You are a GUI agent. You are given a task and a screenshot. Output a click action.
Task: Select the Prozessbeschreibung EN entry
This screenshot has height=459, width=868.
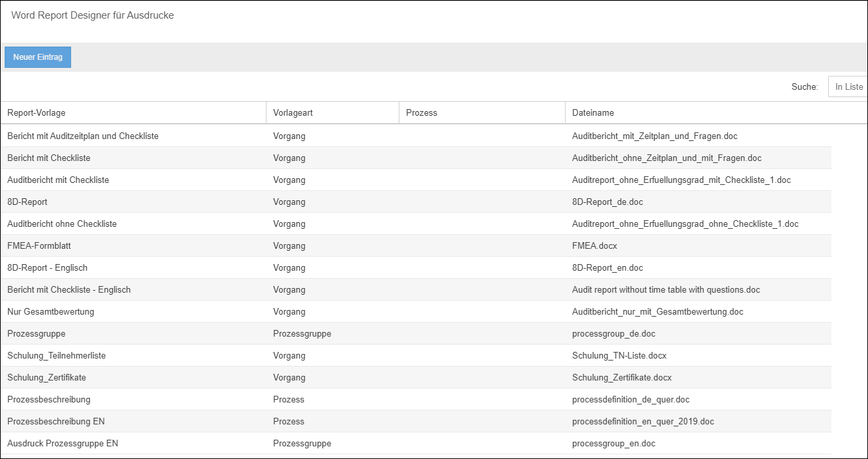[56, 421]
